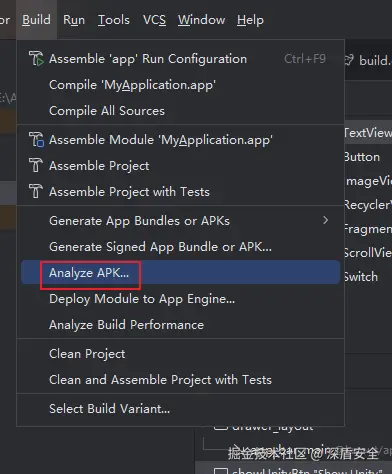Open the Run menu
This screenshot has height=474, width=392.
coord(74,20)
